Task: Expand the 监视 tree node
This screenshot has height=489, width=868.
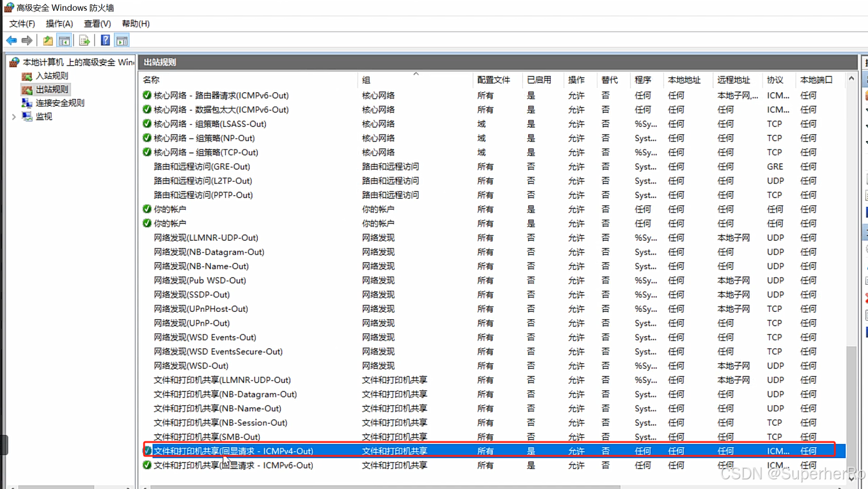Action: pyautogui.click(x=14, y=117)
